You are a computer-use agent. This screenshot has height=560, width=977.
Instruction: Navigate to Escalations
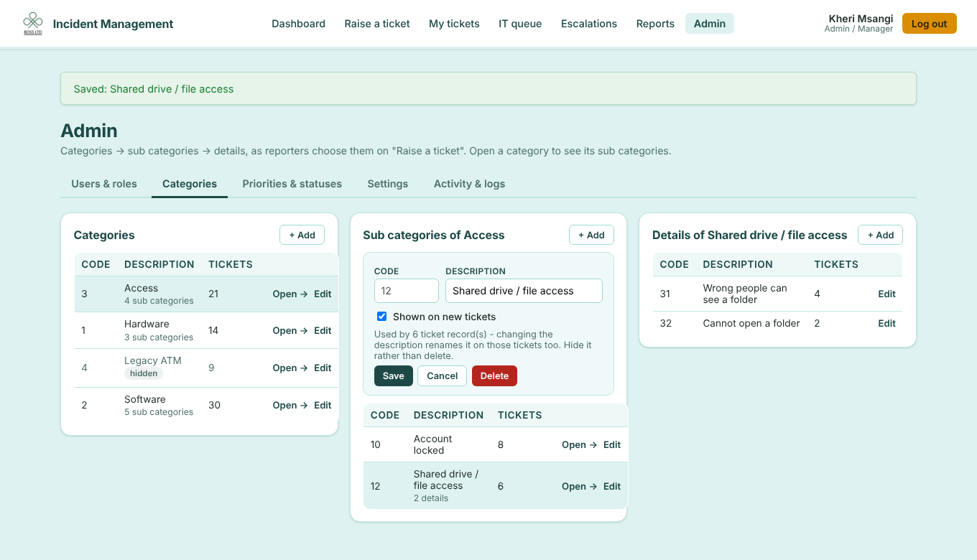click(589, 24)
